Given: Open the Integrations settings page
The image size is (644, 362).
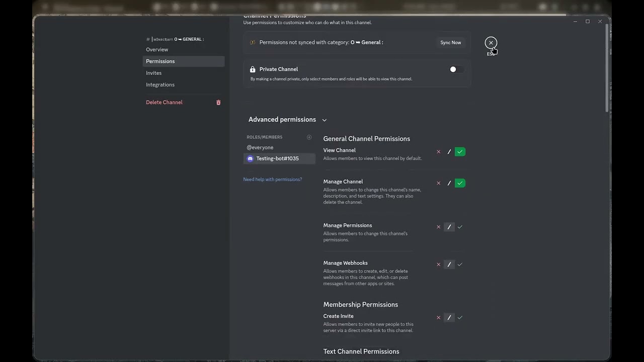Looking at the screenshot, I should 184,84.
